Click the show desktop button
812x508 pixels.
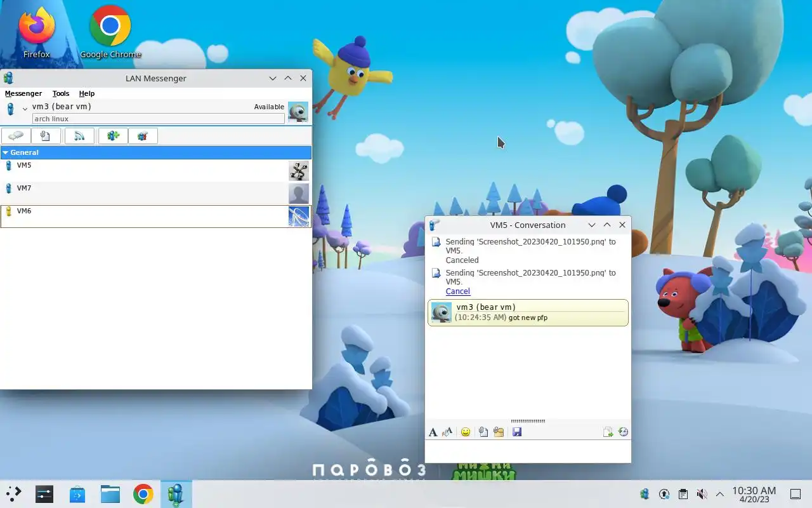coord(796,494)
